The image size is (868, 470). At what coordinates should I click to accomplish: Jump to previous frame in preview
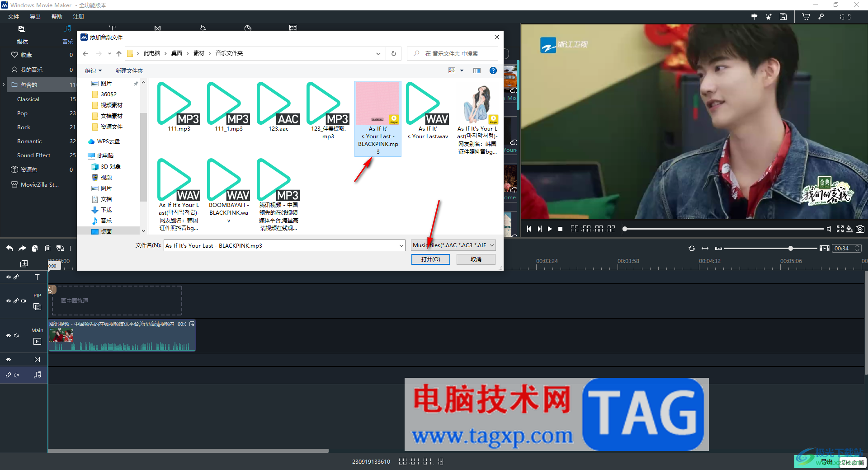point(529,229)
